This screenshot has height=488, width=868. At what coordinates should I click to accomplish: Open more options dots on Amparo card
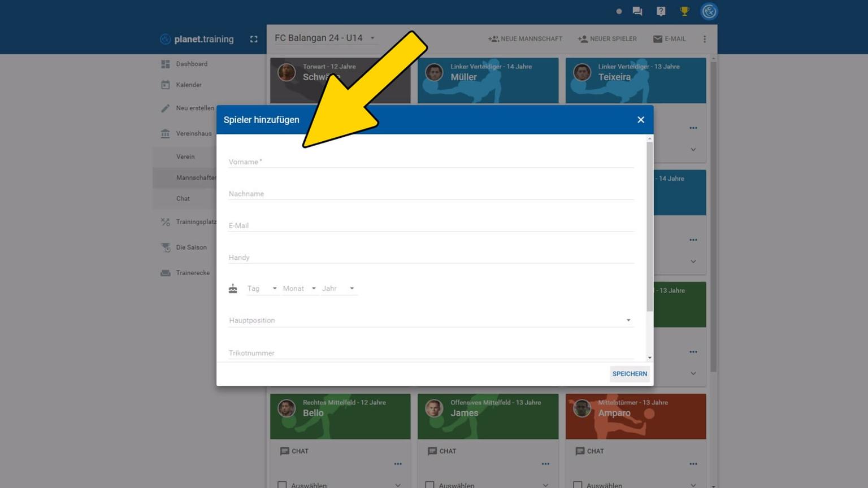coord(693,464)
